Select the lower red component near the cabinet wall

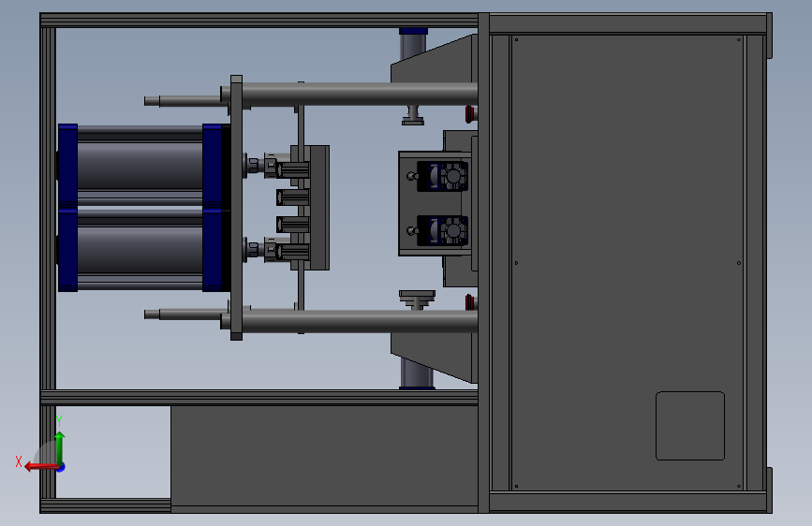click(470, 301)
